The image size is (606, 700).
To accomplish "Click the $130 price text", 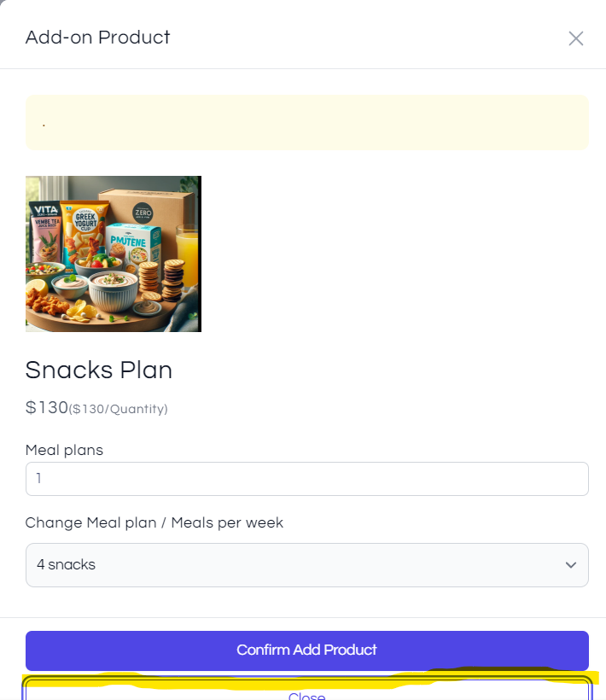I will pyautogui.click(x=46, y=407).
